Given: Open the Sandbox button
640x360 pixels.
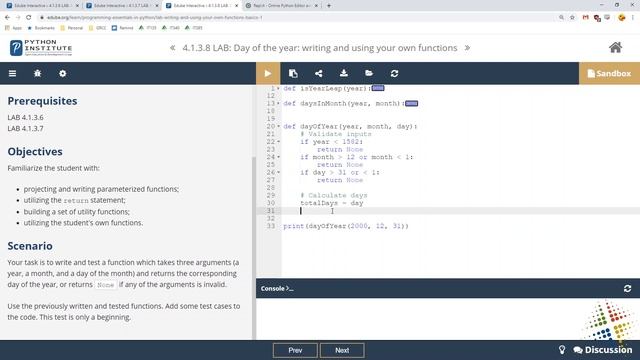Looking at the screenshot, I should click(609, 73).
